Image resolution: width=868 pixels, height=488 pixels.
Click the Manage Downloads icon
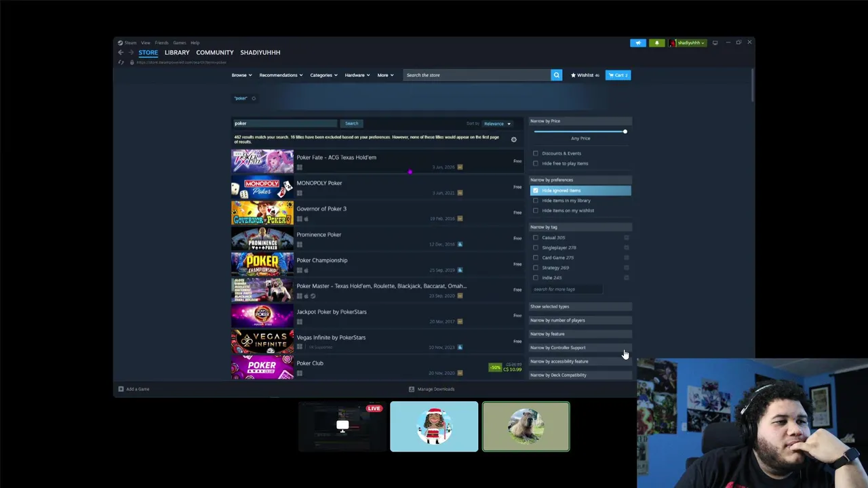(x=411, y=389)
